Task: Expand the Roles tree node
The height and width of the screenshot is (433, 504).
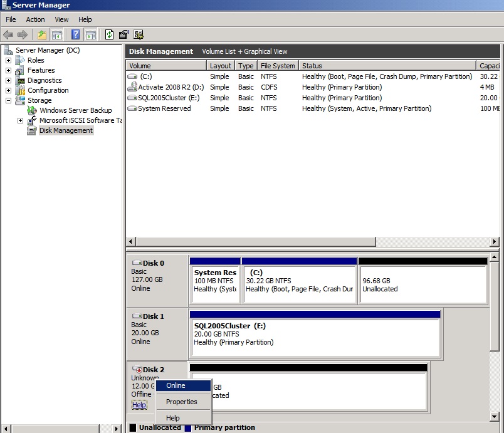Action: coord(8,60)
